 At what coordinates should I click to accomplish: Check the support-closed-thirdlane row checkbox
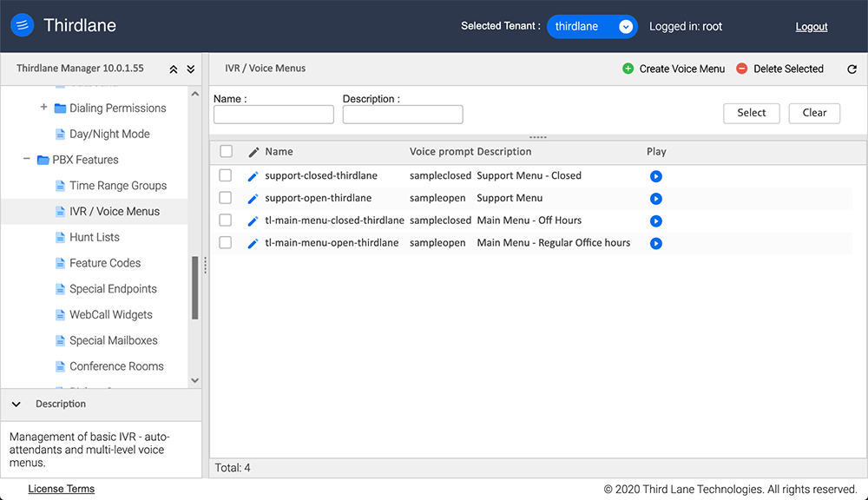pos(226,175)
